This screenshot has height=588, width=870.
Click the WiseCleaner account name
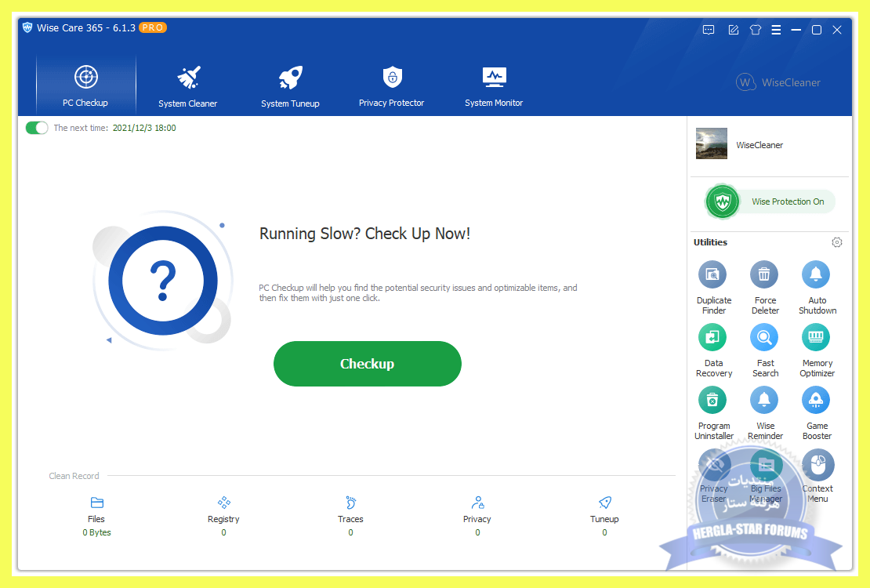point(759,145)
